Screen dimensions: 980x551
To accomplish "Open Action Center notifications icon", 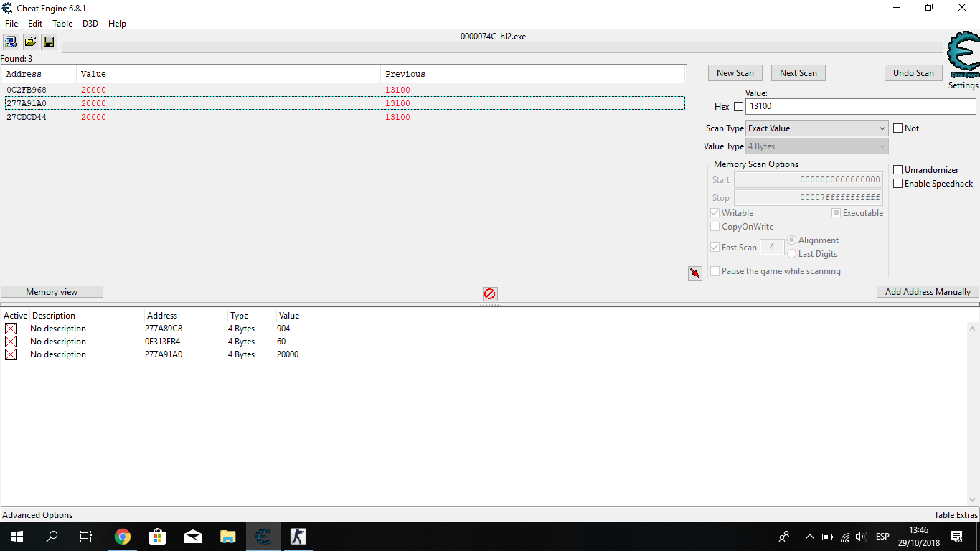I will 956,537.
